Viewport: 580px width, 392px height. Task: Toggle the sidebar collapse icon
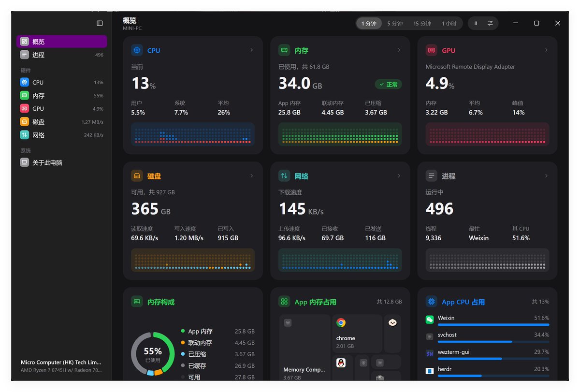click(x=100, y=23)
